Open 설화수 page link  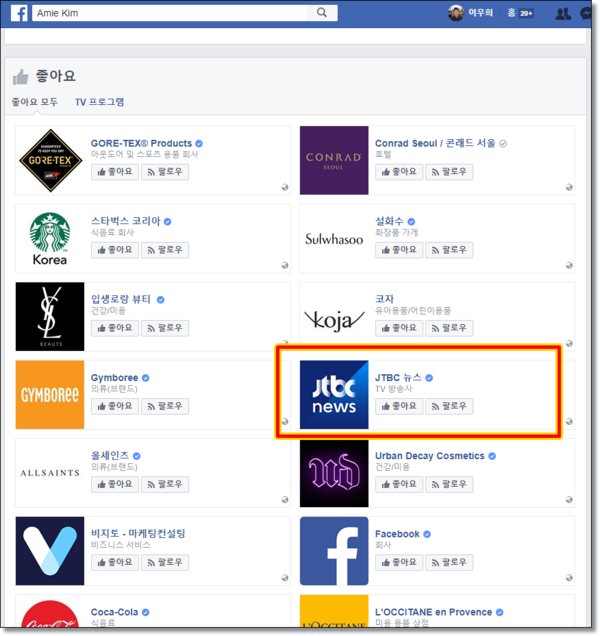click(x=389, y=221)
